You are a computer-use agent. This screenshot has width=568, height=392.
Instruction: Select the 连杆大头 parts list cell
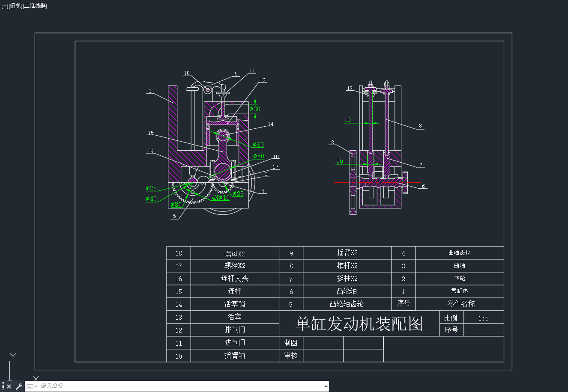[x=235, y=279]
